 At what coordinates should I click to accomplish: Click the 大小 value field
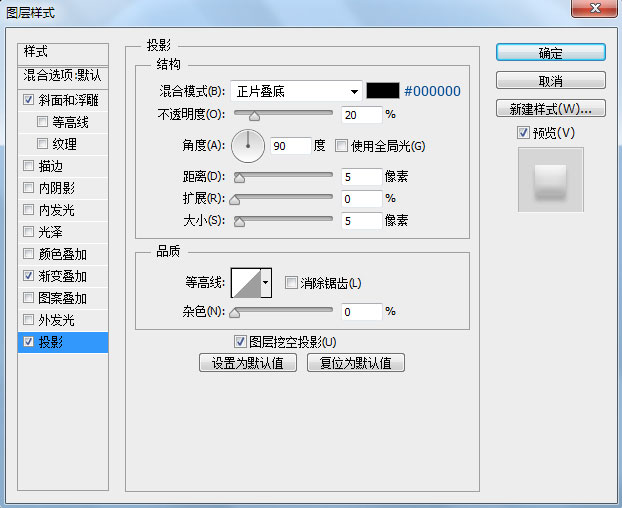362,221
